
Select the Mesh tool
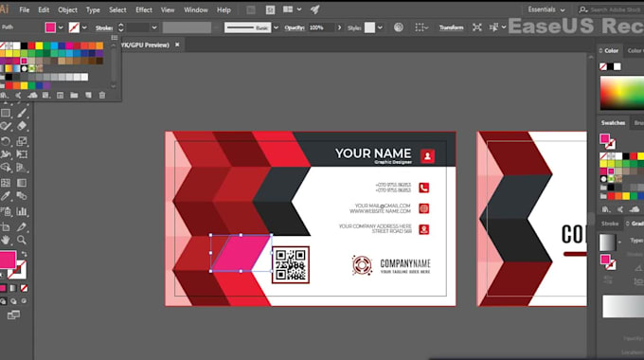[6, 183]
